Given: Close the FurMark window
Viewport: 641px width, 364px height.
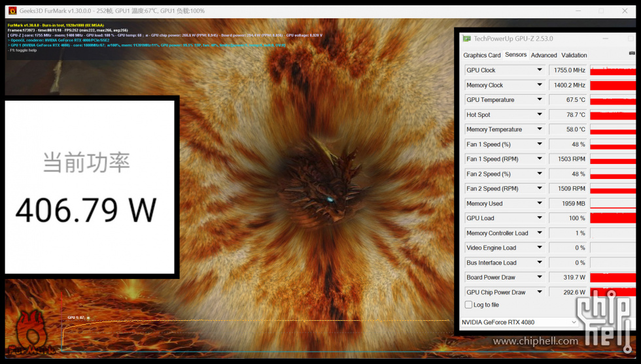Looking at the screenshot, I should coord(625,10).
